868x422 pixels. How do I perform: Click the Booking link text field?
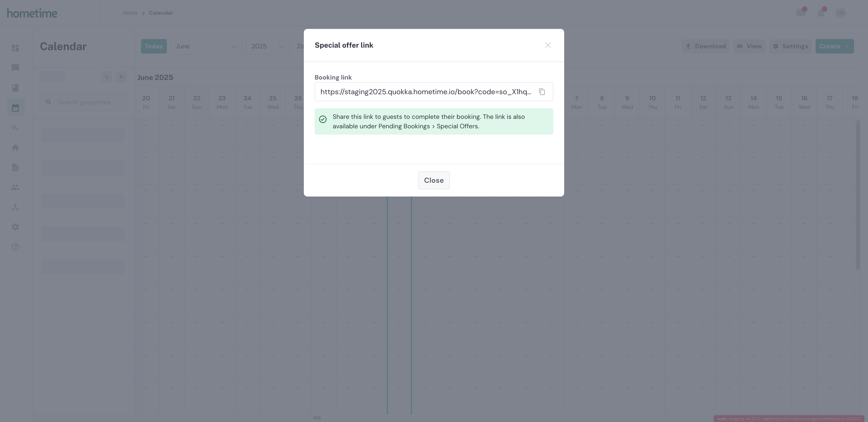[426, 92]
